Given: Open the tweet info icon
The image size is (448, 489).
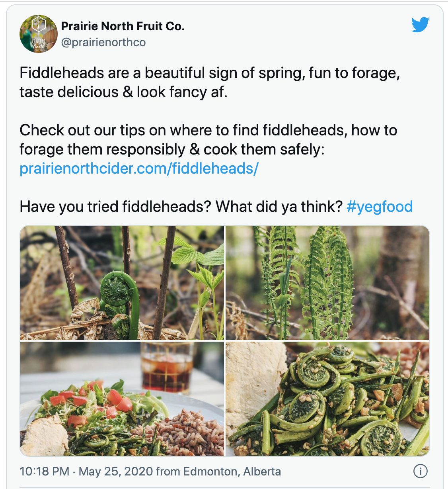Looking at the screenshot, I should [421, 471].
